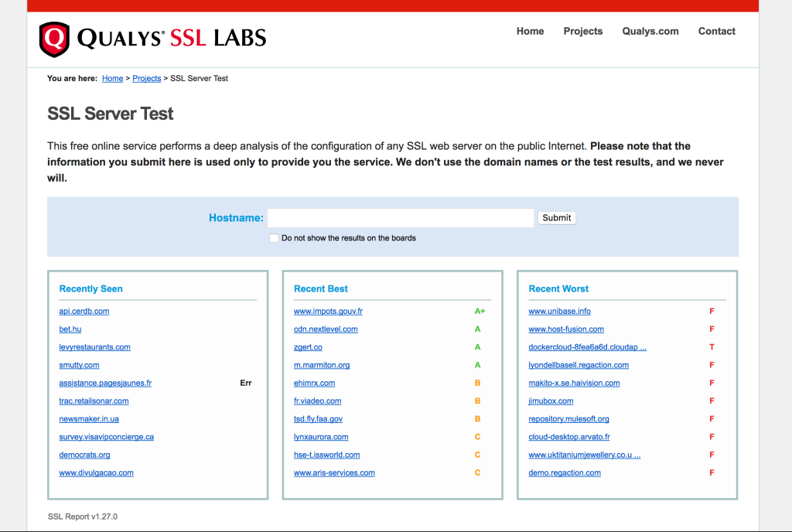Click tsd.fly.faa.gov in Recent Best
This screenshot has width=792, height=532.
click(x=318, y=419)
